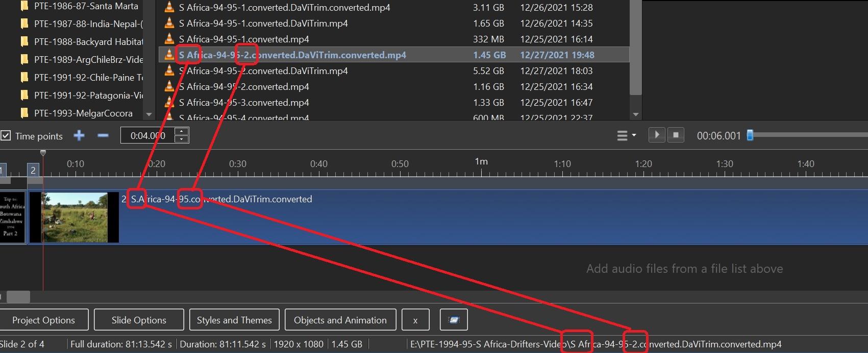Open Styles and Themes
This screenshot has height=353, width=868.
click(x=234, y=320)
